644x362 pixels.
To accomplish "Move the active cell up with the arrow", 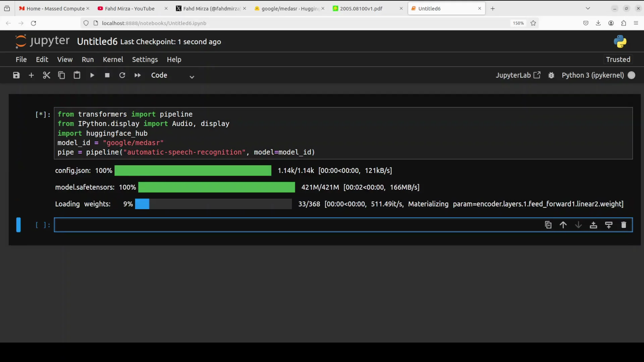I will (x=563, y=225).
